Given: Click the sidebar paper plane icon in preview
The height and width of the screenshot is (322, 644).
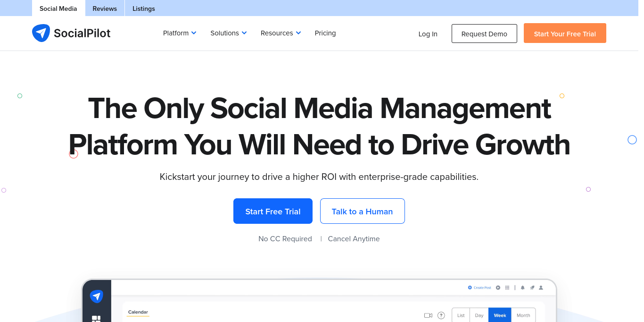Looking at the screenshot, I should coord(97,296).
